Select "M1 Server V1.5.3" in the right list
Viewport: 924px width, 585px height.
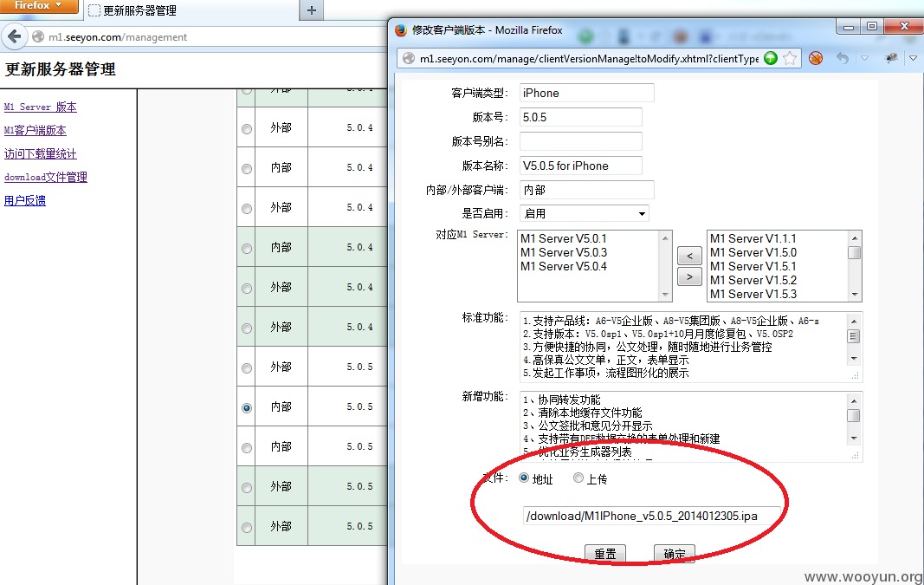click(x=753, y=294)
